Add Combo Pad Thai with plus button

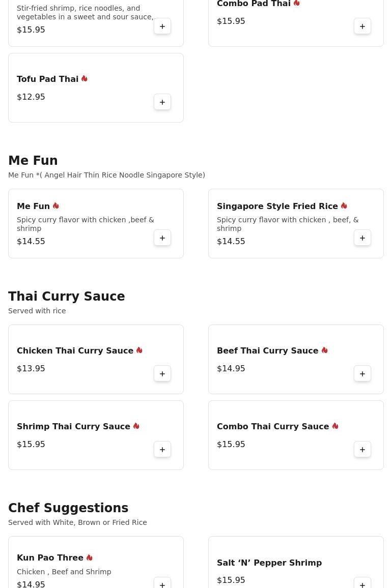point(362,26)
